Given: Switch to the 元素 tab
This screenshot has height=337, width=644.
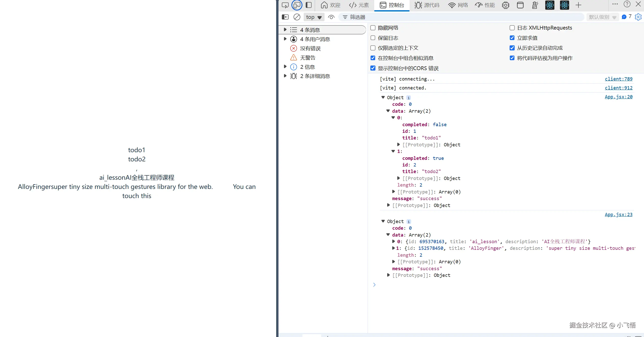Looking at the screenshot, I should click(359, 5).
